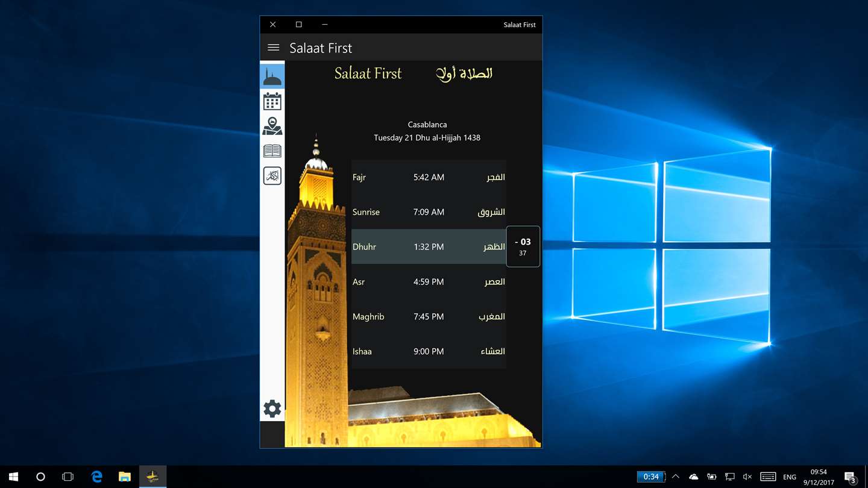Click the Hijri date Tuesday 21 Dhu al-Hijjah 1438
Viewport: 868px width, 488px height.
point(427,138)
